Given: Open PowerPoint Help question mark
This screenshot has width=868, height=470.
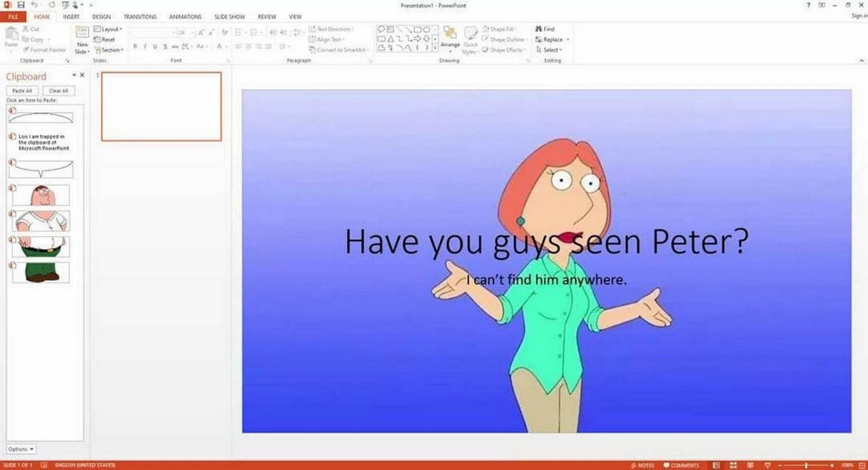Looking at the screenshot, I should click(x=808, y=5).
